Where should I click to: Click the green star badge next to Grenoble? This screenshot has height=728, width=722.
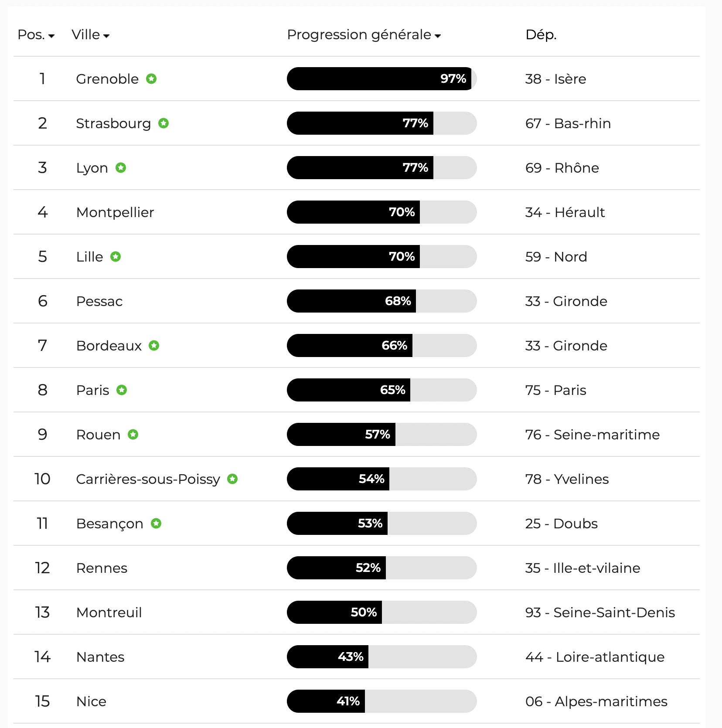[151, 79]
